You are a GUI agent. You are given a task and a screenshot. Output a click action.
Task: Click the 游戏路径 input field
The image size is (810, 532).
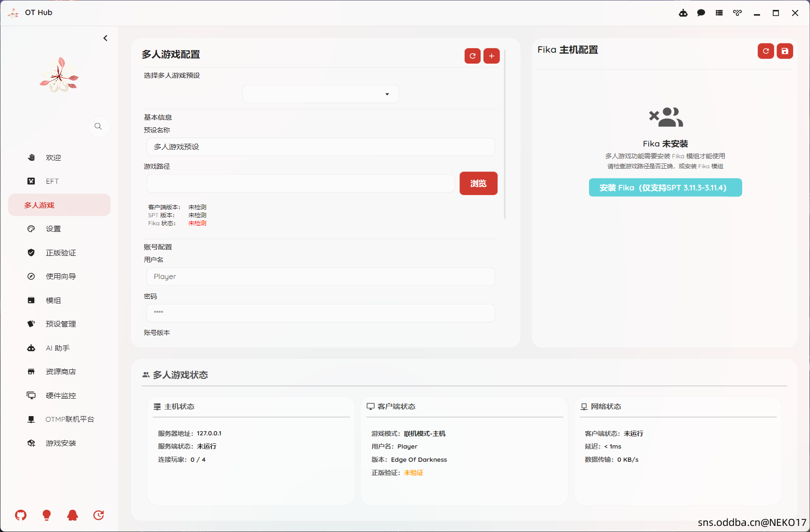pos(301,183)
